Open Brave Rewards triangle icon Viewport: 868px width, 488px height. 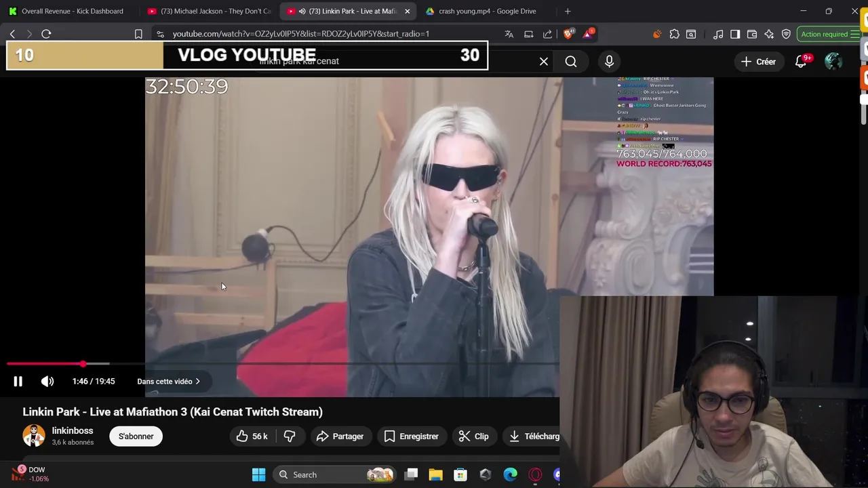[589, 34]
